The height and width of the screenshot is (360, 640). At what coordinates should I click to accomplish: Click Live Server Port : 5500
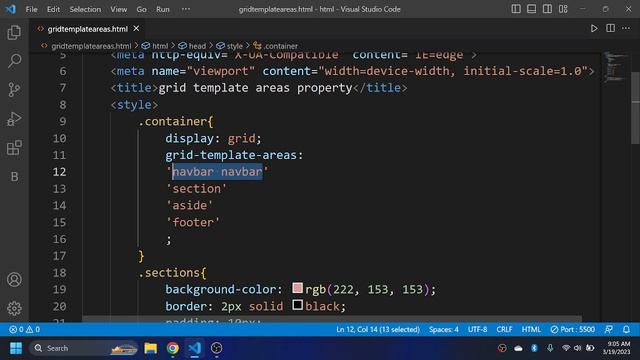tap(572, 329)
